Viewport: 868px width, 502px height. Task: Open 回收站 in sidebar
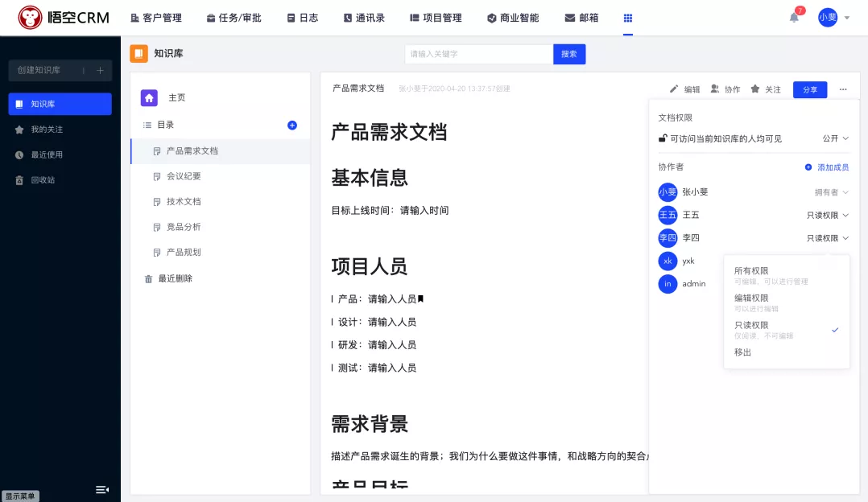(x=43, y=179)
